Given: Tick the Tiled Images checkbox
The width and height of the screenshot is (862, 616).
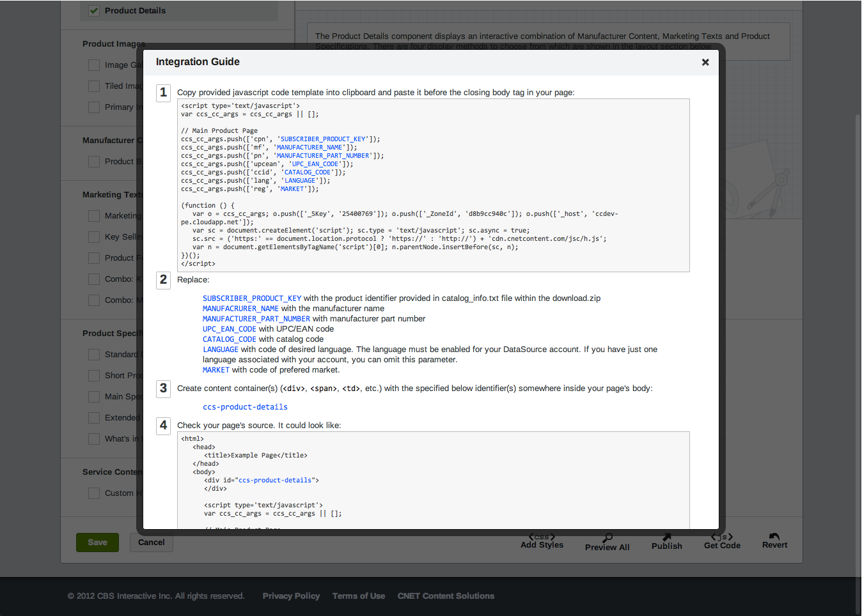Looking at the screenshot, I should pos(94,86).
